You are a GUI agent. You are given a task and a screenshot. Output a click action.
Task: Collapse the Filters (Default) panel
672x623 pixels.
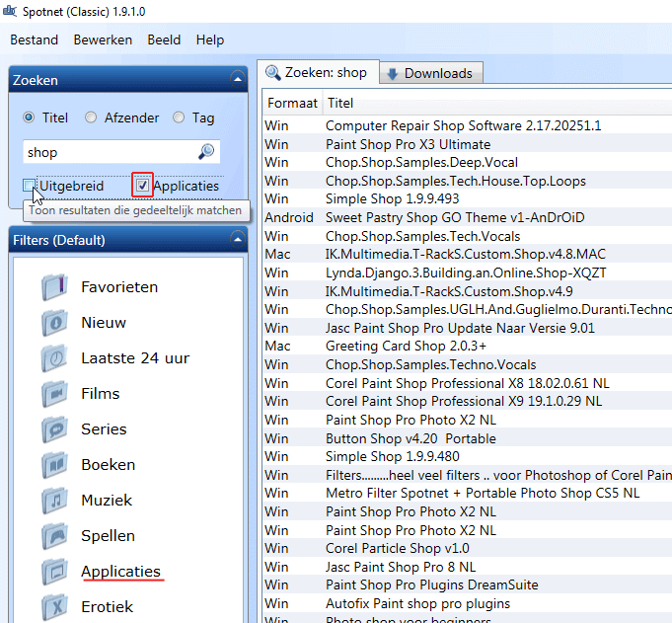(238, 239)
